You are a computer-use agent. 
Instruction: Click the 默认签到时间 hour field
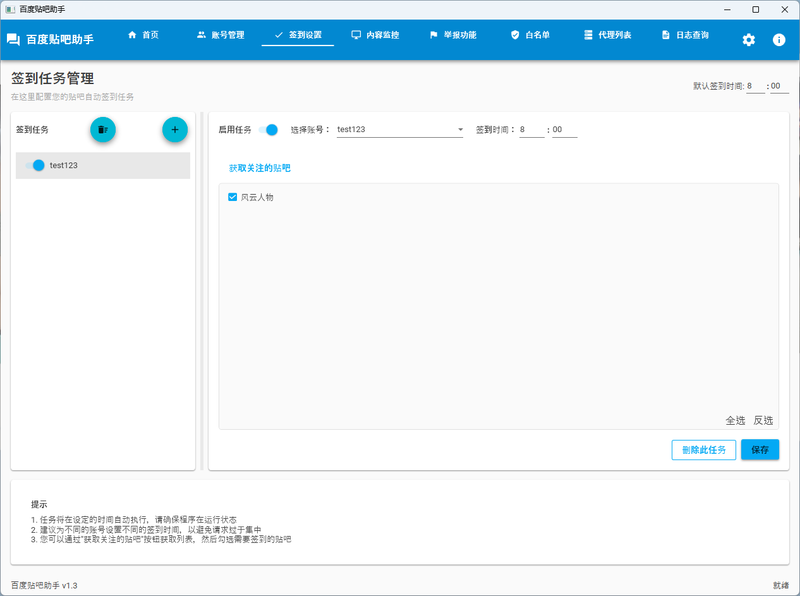(755, 86)
